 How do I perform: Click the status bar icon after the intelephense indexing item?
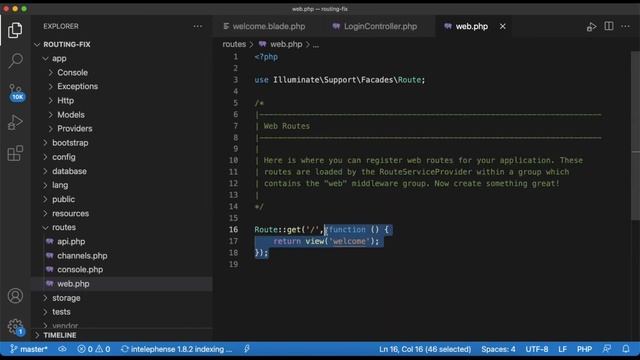tap(247, 349)
